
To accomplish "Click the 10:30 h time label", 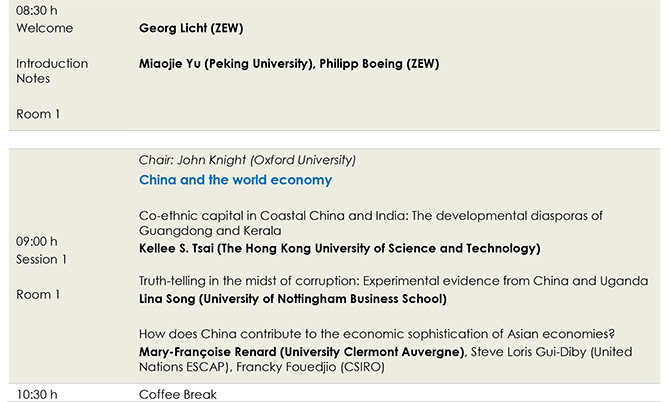I will click(x=37, y=394).
